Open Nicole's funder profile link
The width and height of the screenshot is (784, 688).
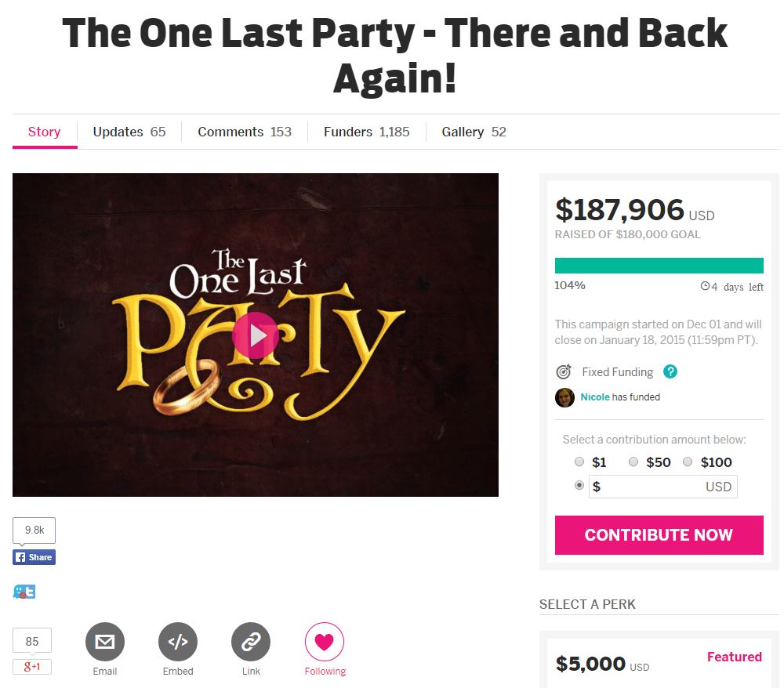(x=594, y=397)
